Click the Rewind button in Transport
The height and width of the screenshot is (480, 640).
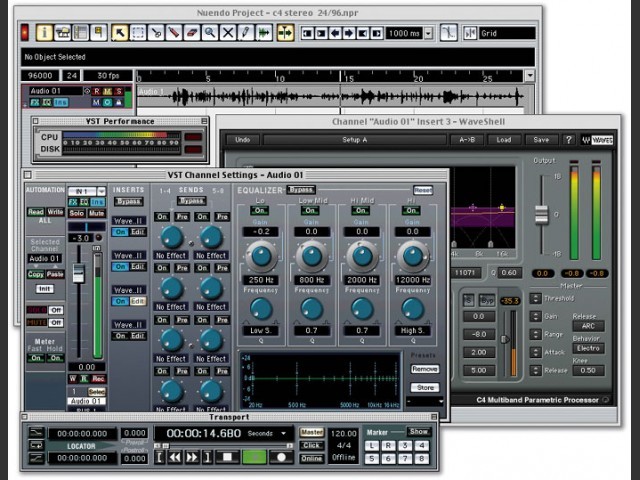click(175, 457)
